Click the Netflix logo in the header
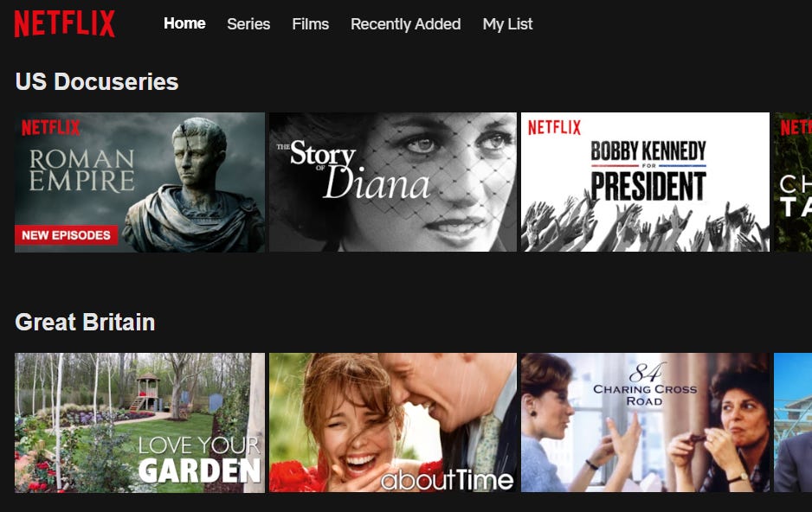 tap(65, 24)
